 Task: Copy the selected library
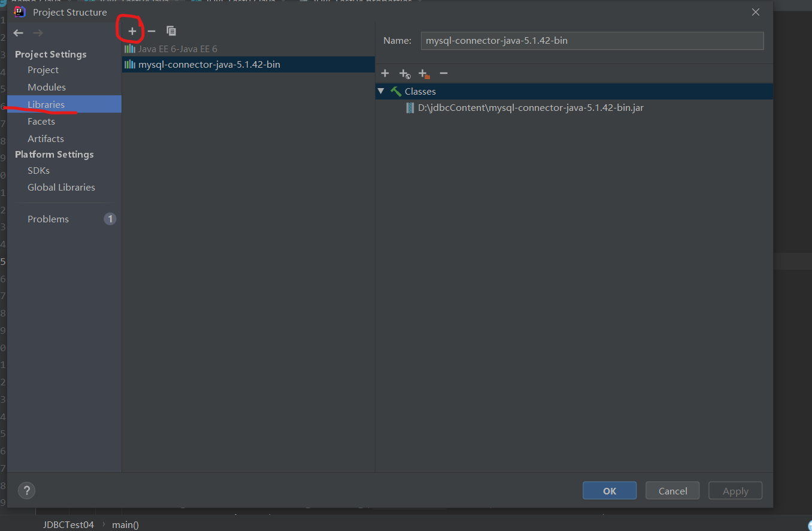[171, 31]
